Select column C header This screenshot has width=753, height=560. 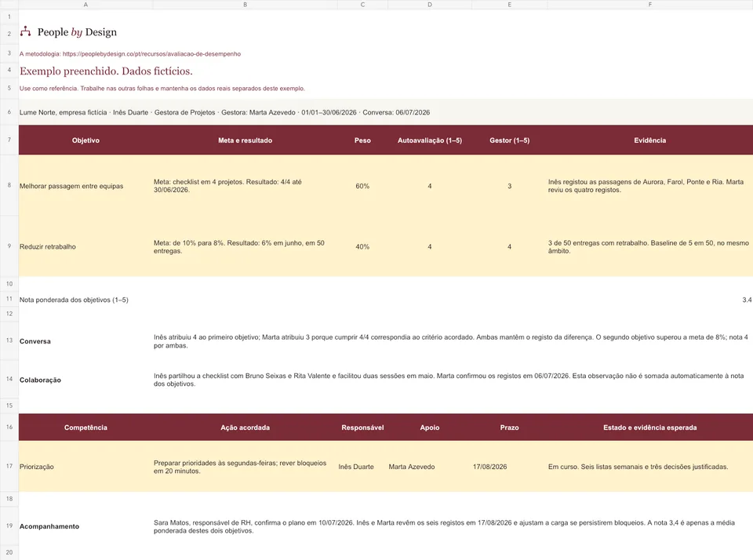362,5
